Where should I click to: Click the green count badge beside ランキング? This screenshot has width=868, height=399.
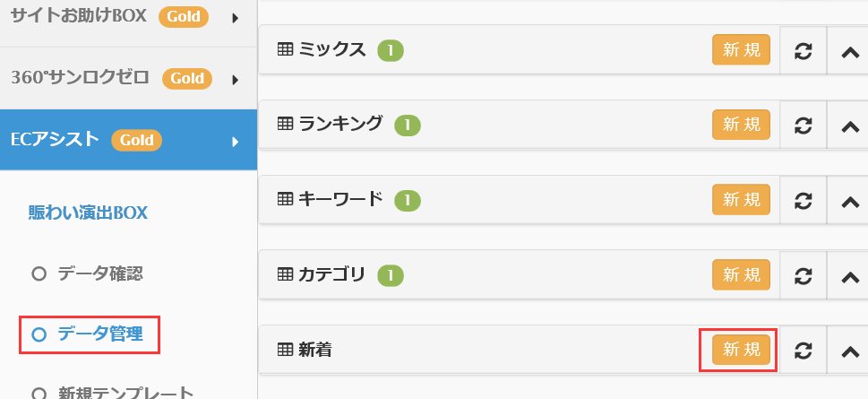(x=408, y=126)
